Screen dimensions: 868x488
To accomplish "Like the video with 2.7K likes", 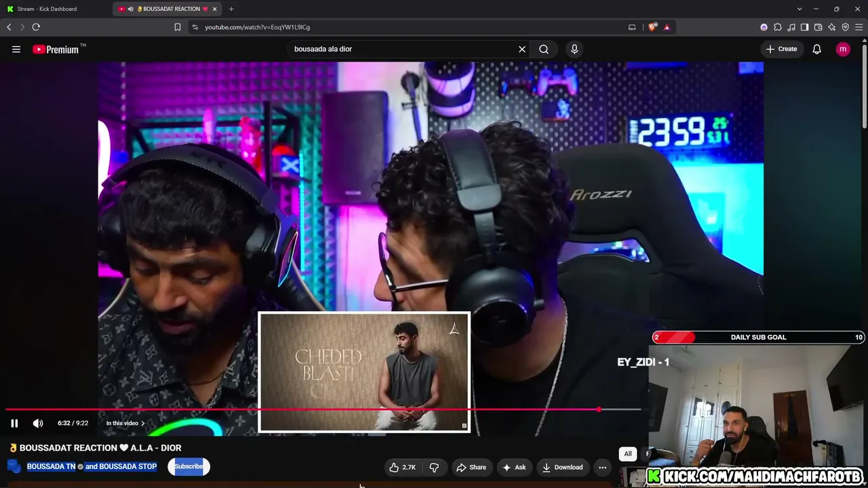I will click(x=402, y=467).
